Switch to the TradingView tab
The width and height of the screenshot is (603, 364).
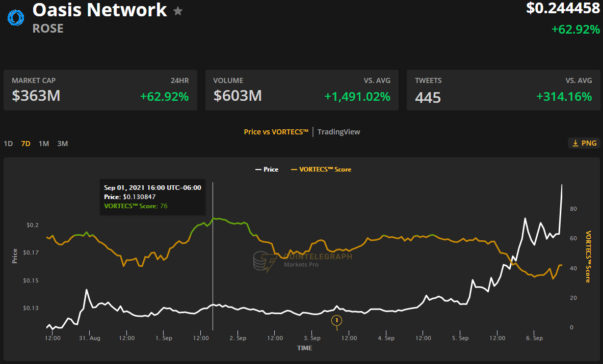[x=338, y=132]
